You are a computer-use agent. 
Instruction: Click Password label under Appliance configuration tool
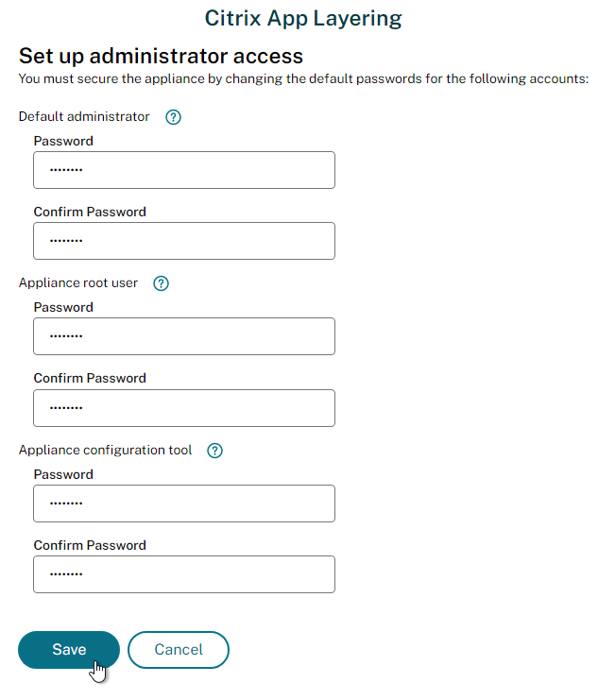63,474
